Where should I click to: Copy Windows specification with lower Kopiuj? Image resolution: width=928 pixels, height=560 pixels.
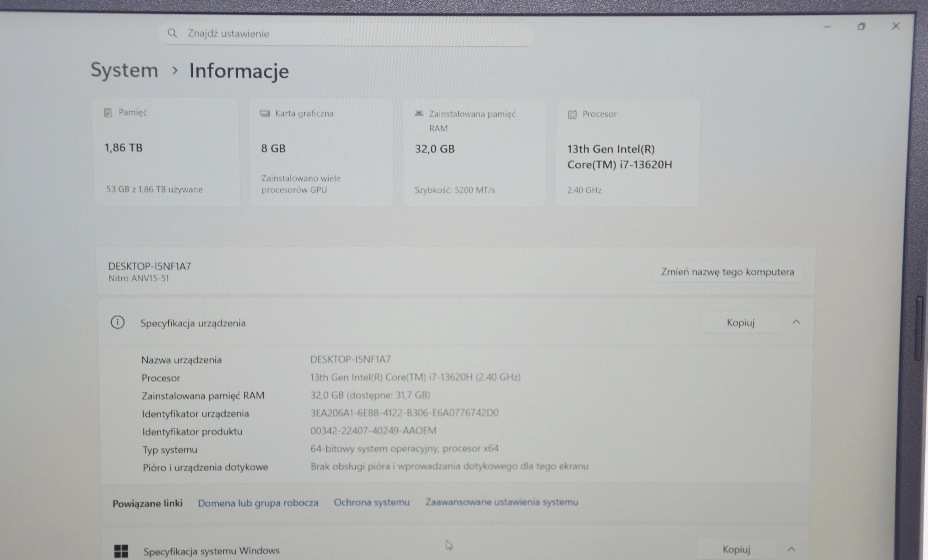736,550
